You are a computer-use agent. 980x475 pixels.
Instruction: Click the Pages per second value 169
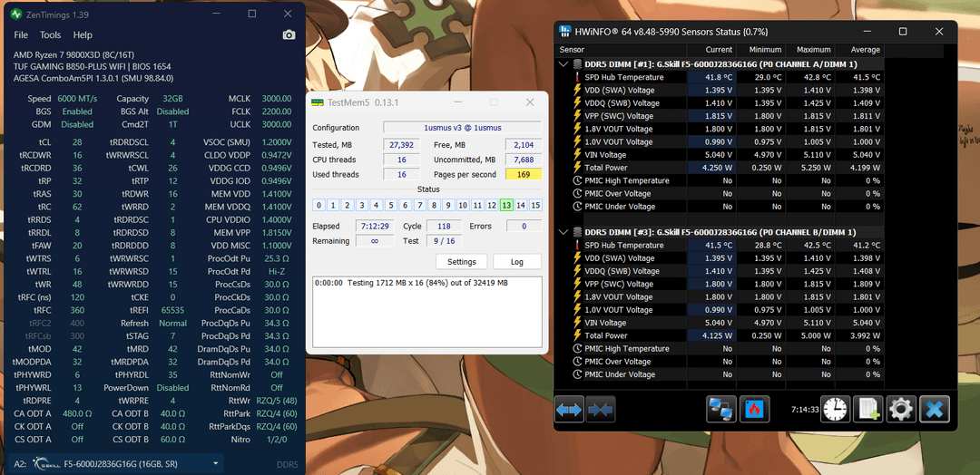pos(524,175)
